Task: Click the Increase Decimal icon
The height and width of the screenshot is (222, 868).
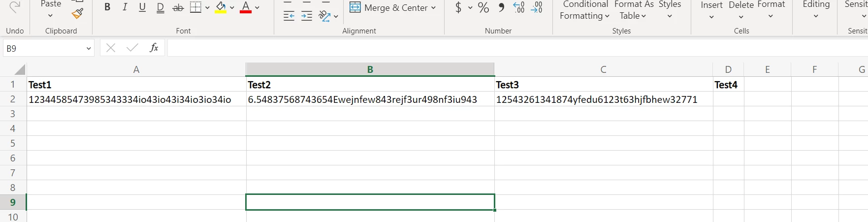Action: [519, 7]
